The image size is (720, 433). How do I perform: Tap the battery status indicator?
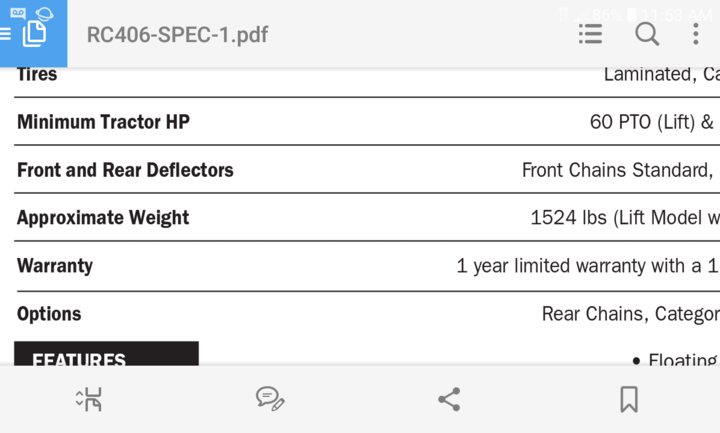tap(631, 15)
